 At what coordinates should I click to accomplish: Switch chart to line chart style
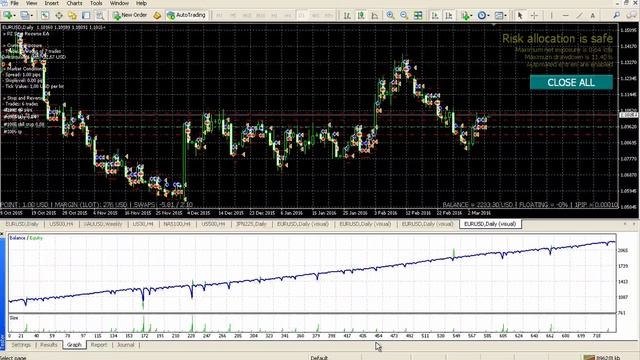click(x=374, y=15)
